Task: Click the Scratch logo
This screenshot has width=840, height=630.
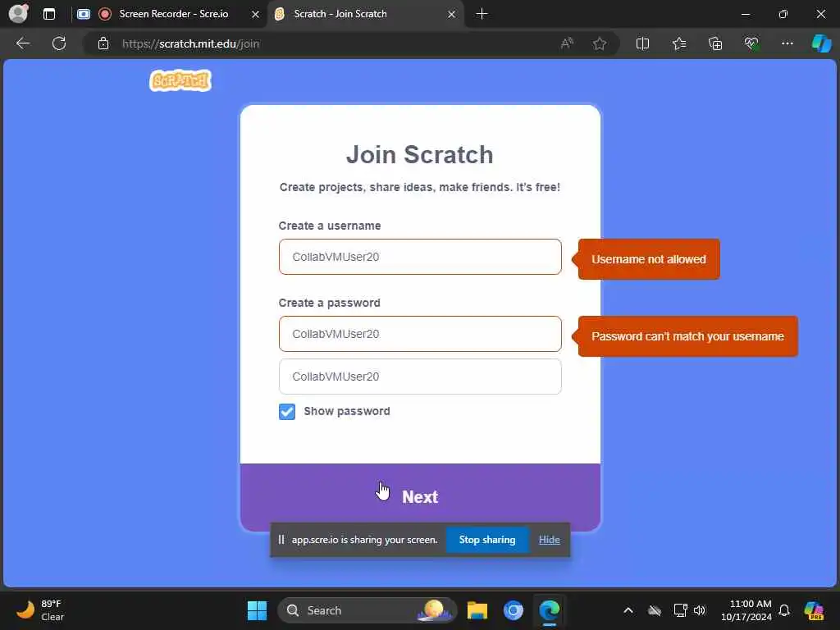Action: pyautogui.click(x=180, y=80)
